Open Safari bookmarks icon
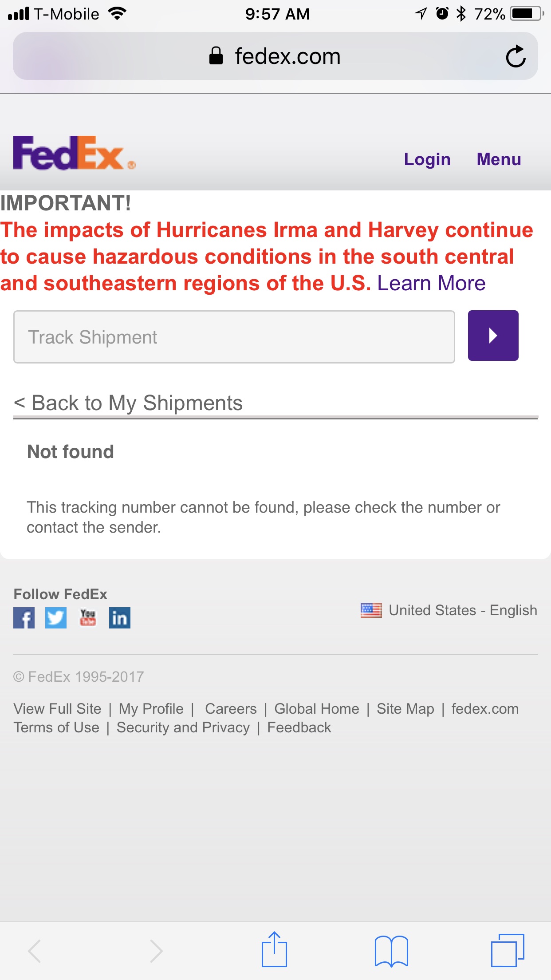 (391, 950)
